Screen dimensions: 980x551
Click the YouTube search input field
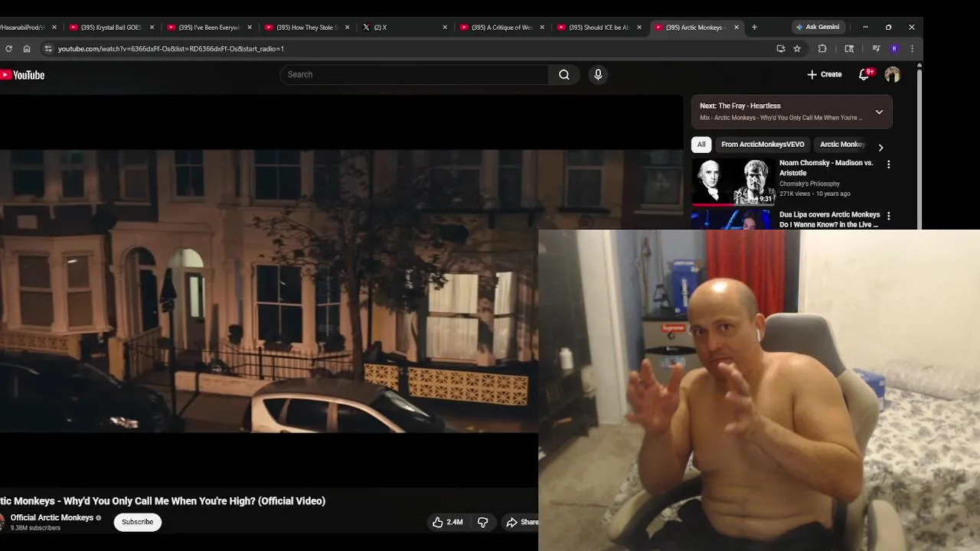(x=414, y=74)
